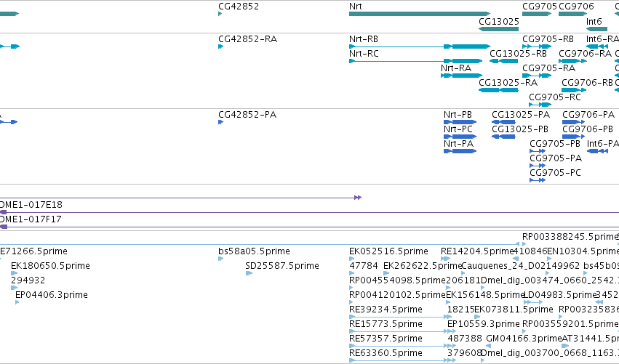Select transcript CG42852-RA

[x=247, y=39]
